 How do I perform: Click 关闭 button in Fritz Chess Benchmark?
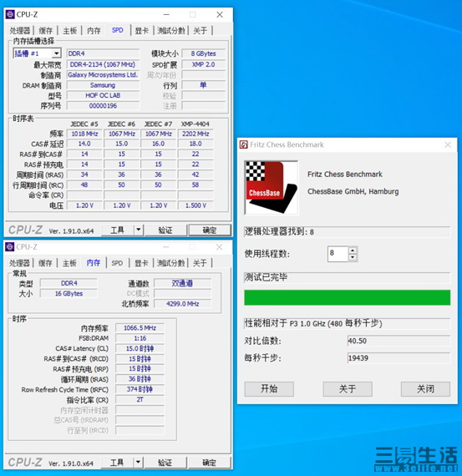[425, 389]
